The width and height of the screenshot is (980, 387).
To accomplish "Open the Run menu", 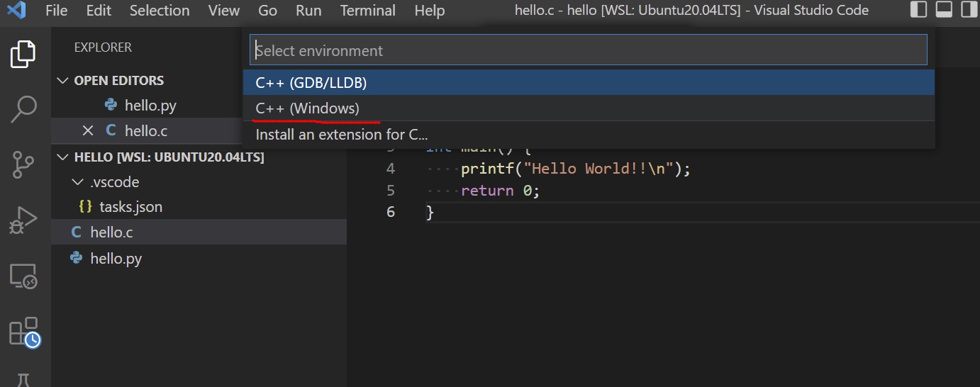I will (x=308, y=11).
